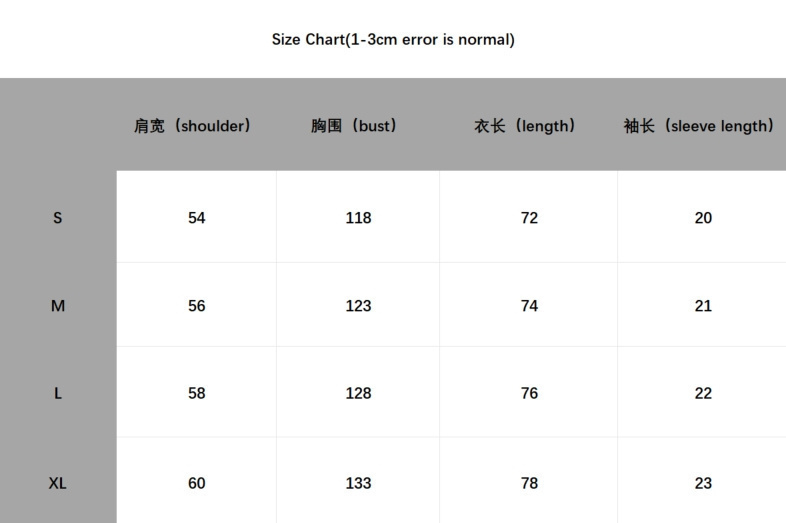Image resolution: width=786 pixels, height=523 pixels.
Task: Select bust value 133 cell
Action: click(x=358, y=481)
